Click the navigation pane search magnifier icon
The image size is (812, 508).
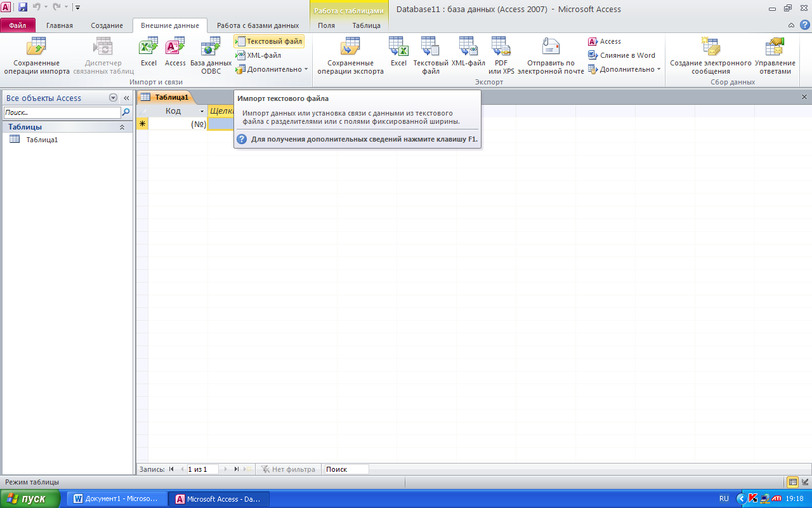tap(126, 112)
